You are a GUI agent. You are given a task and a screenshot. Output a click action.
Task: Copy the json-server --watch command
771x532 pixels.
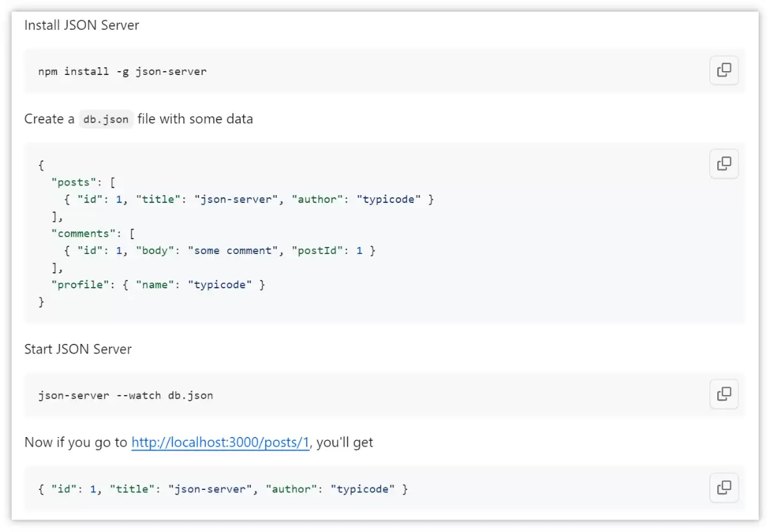pyautogui.click(x=724, y=394)
